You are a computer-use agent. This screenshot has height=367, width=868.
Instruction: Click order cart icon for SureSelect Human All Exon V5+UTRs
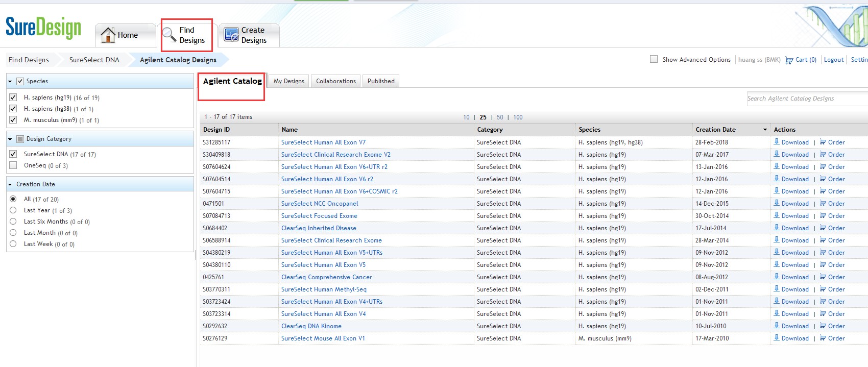(x=823, y=253)
